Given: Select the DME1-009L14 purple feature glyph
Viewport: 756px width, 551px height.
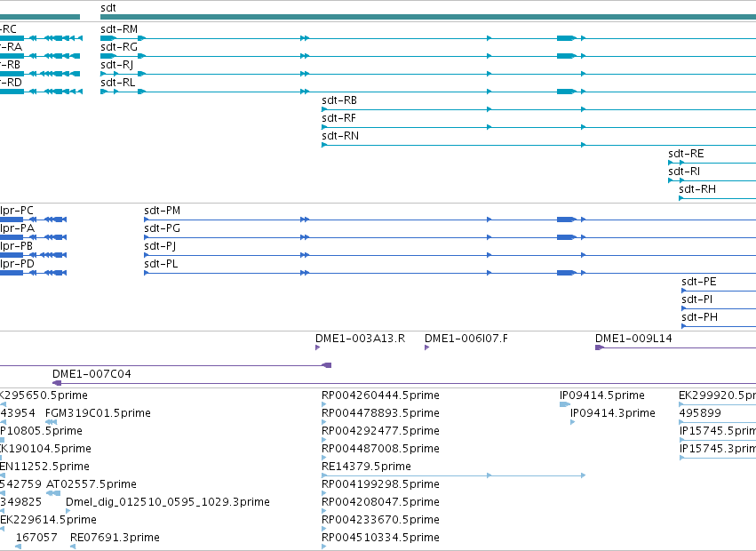Looking at the screenshot, I should point(675,347).
